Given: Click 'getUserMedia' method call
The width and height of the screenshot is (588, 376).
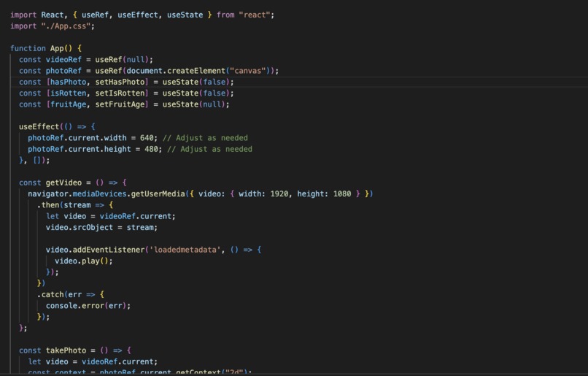Looking at the screenshot, I should pos(158,194).
